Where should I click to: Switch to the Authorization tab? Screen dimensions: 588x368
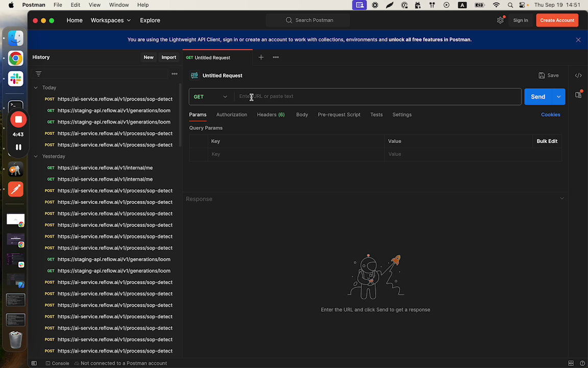pyautogui.click(x=231, y=114)
